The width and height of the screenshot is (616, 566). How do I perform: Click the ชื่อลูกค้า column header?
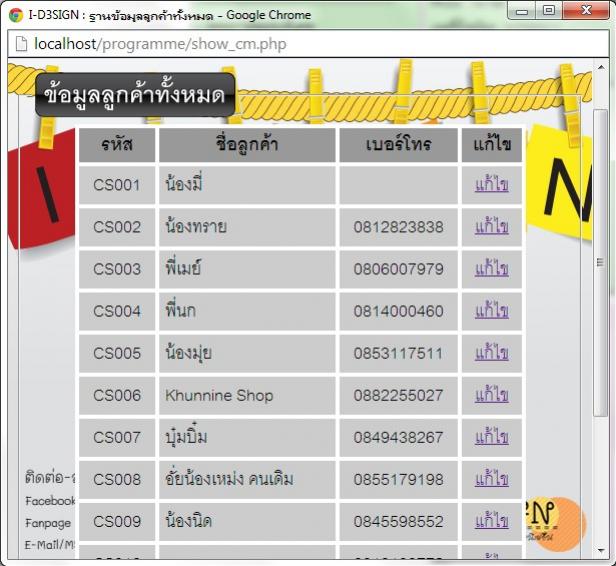click(x=247, y=145)
